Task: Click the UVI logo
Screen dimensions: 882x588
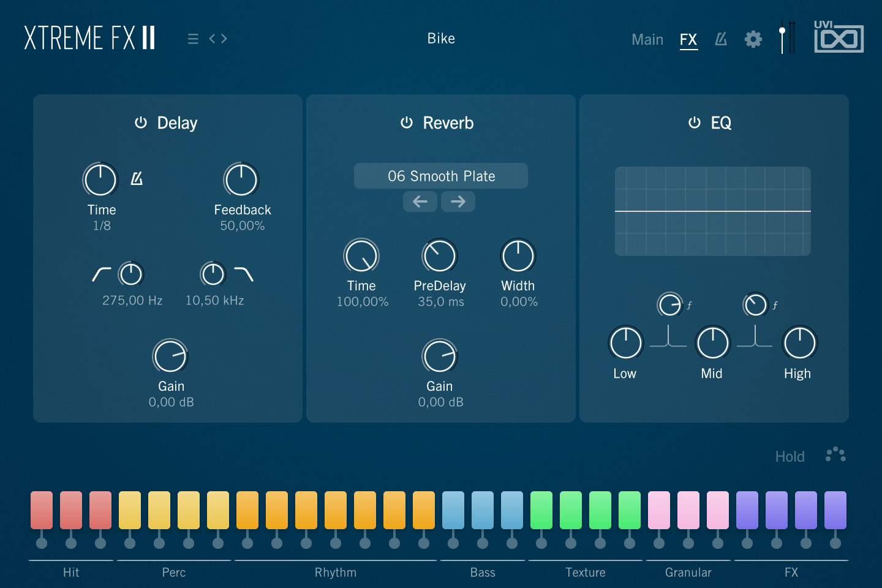Action: 839,37
